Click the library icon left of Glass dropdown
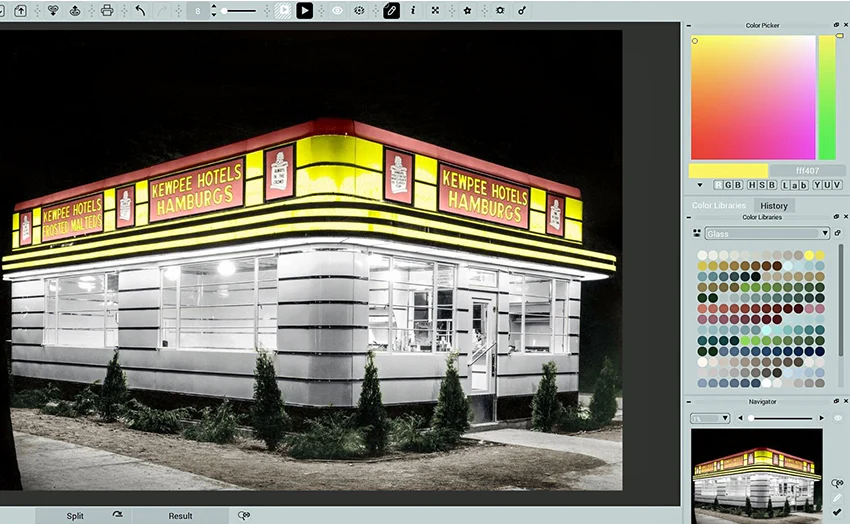This screenshot has height=524, width=850. (x=697, y=234)
